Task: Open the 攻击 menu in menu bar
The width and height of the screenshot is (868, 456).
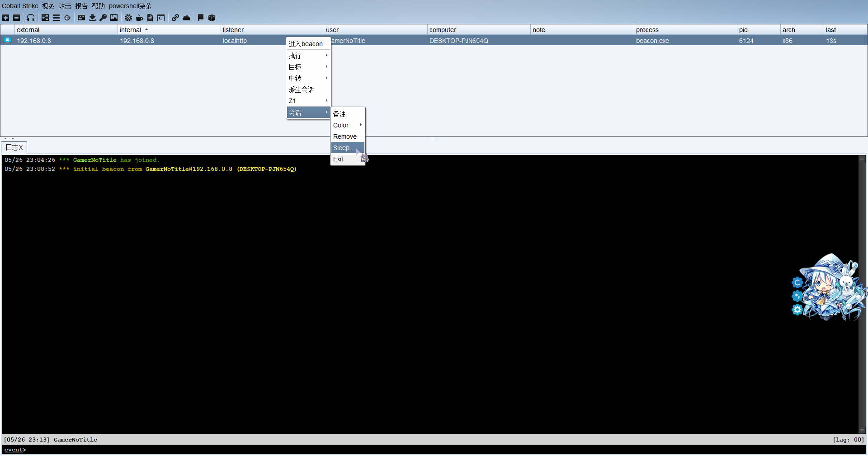Action: [65, 6]
